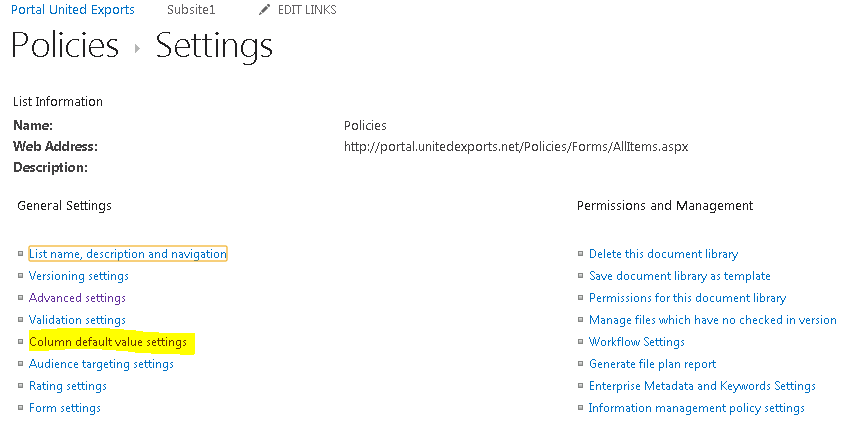Open Workflow Settings link
The height and width of the screenshot is (443, 868).
tap(636, 342)
